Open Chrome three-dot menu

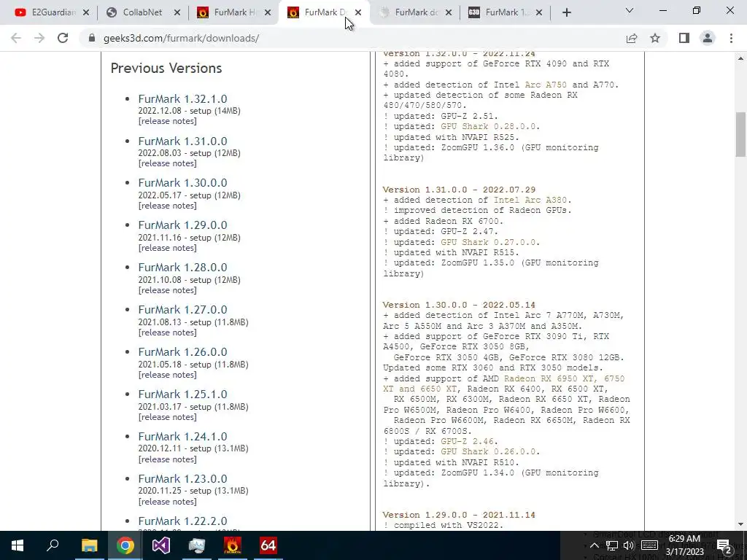(731, 38)
